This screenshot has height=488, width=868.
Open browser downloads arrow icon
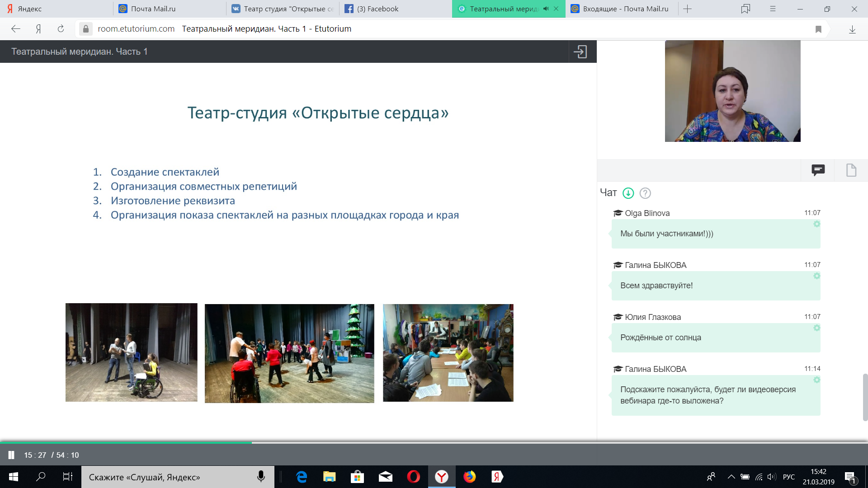pos(852,29)
